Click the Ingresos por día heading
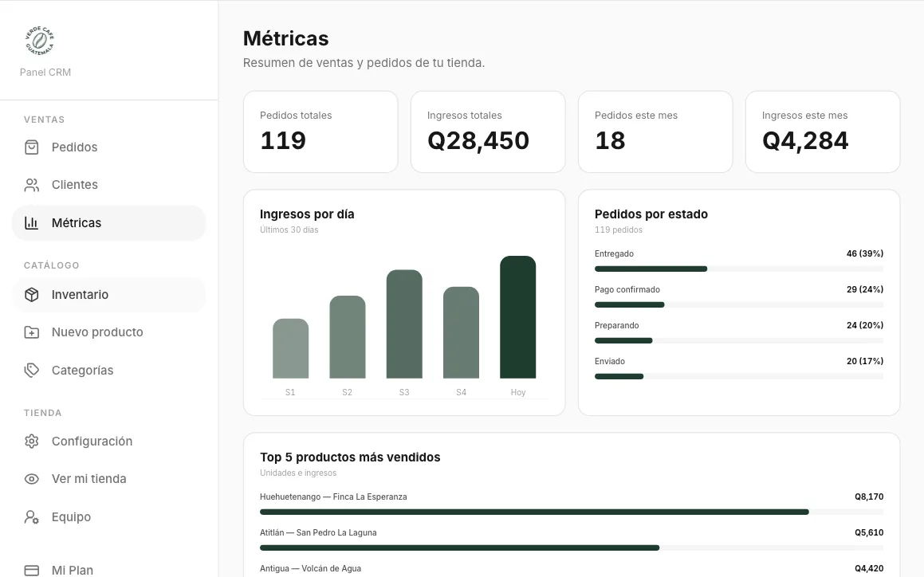This screenshot has width=924, height=577. [307, 214]
